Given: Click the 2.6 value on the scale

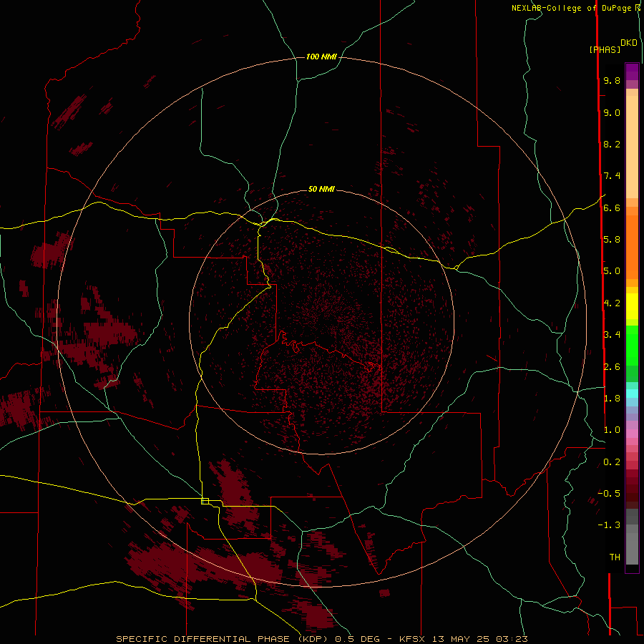Looking at the screenshot, I should tap(612, 367).
